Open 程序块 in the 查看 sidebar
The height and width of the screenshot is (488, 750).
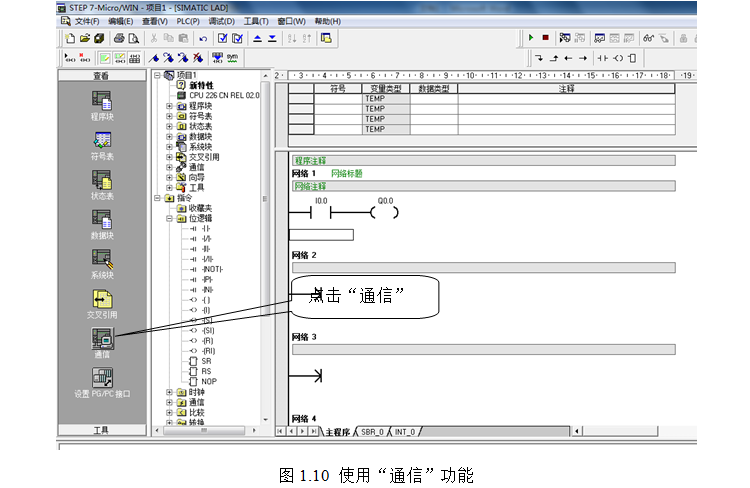[101, 106]
